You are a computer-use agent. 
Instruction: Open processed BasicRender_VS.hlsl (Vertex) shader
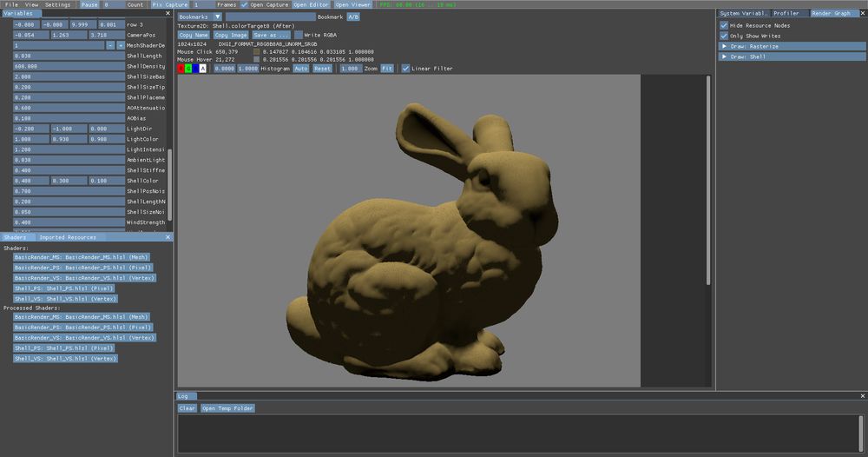pos(84,337)
